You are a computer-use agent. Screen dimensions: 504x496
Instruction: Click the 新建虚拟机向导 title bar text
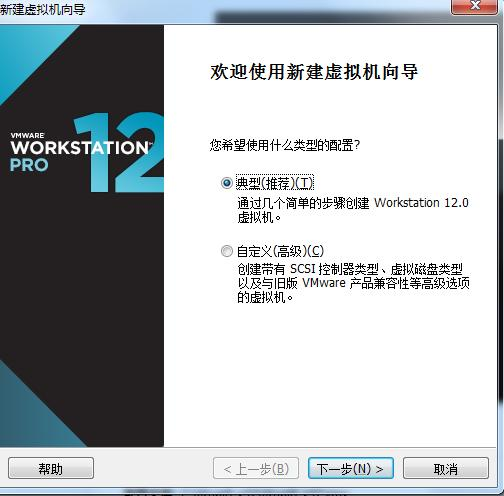(43, 9)
